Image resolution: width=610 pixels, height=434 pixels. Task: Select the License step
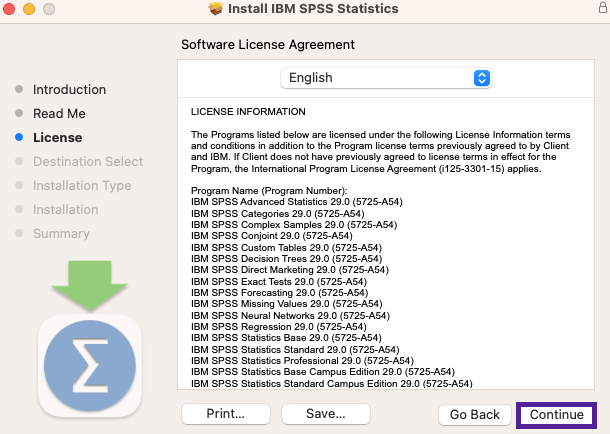pos(58,138)
